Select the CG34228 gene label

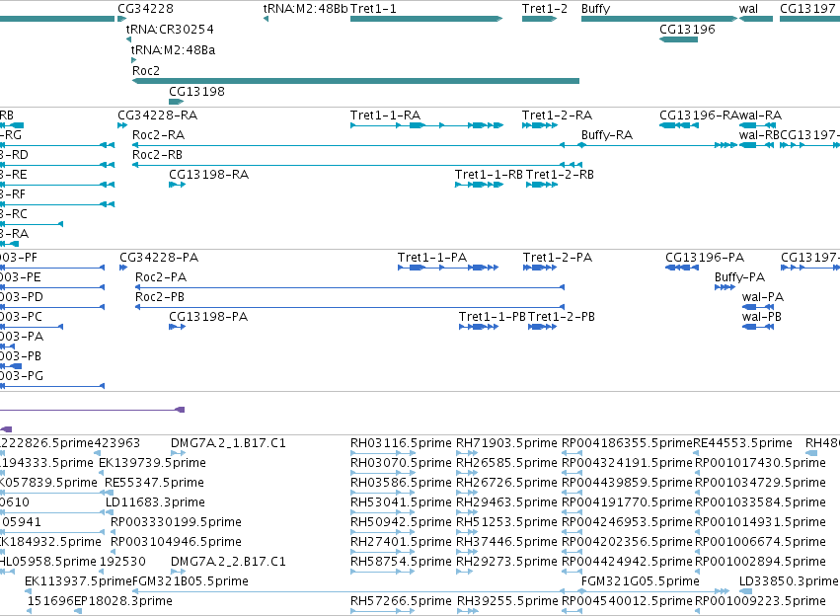146,9
